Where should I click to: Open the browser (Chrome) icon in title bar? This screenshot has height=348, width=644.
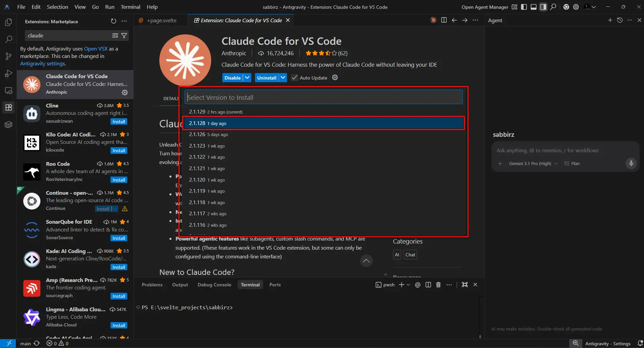pos(566,7)
